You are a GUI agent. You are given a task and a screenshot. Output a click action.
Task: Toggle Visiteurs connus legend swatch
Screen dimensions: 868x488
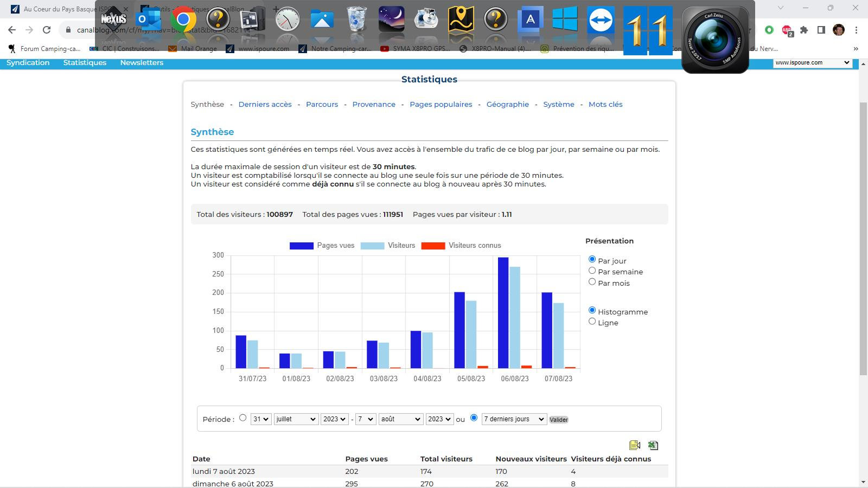click(x=433, y=246)
